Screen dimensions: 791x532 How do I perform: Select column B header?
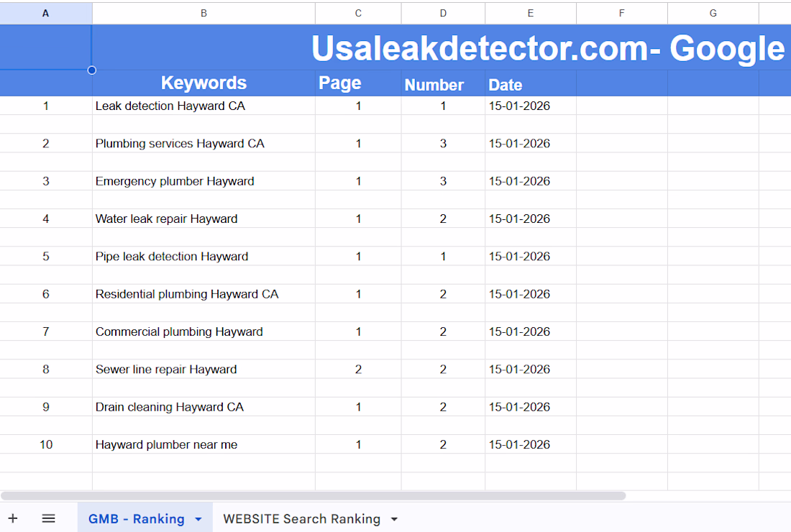[204, 14]
